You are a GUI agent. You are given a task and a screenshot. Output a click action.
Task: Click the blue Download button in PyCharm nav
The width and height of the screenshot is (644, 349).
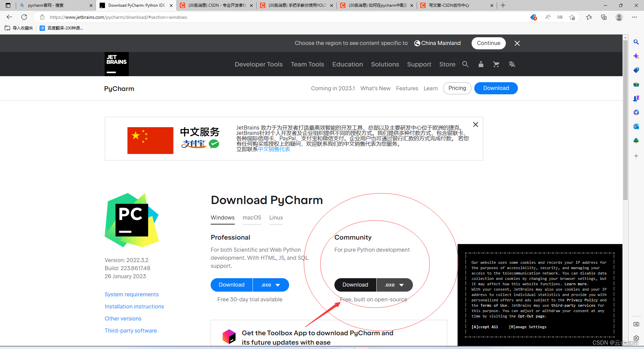496,88
